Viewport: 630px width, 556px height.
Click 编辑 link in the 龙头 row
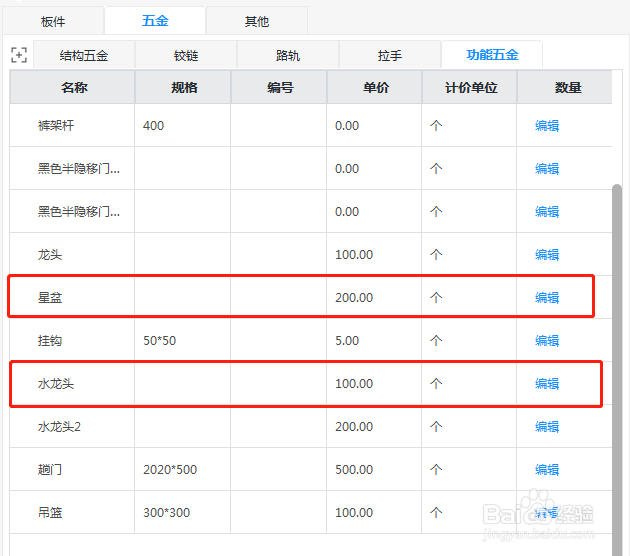point(547,255)
